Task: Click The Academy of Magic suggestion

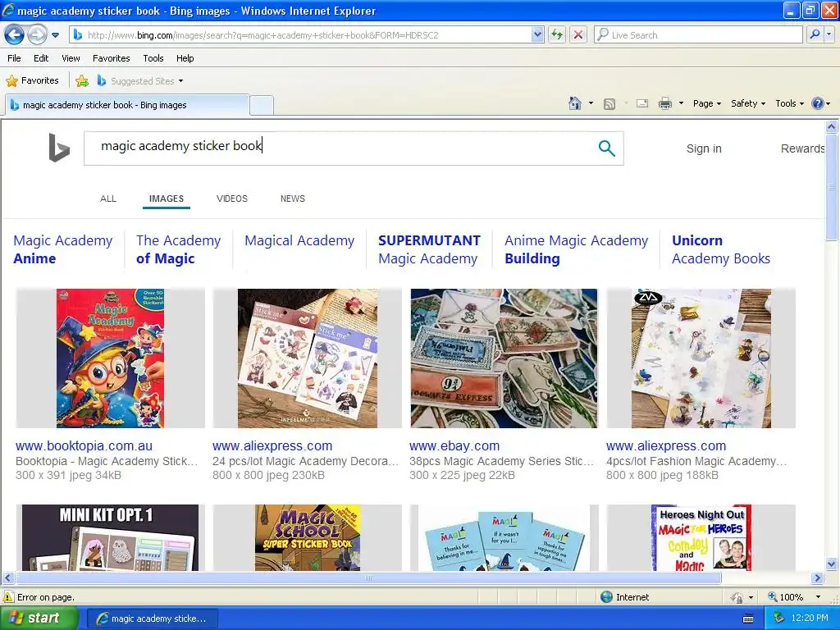Action: click(178, 249)
